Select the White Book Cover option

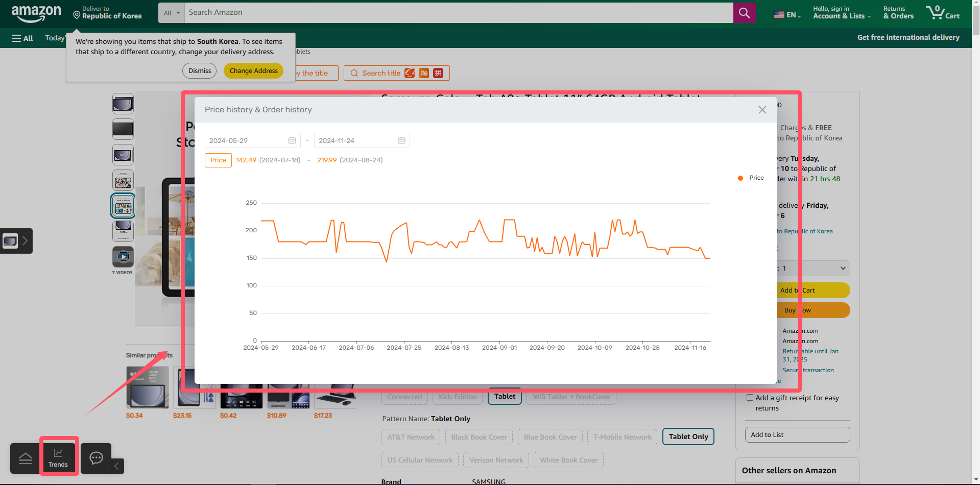coord(569,460)
